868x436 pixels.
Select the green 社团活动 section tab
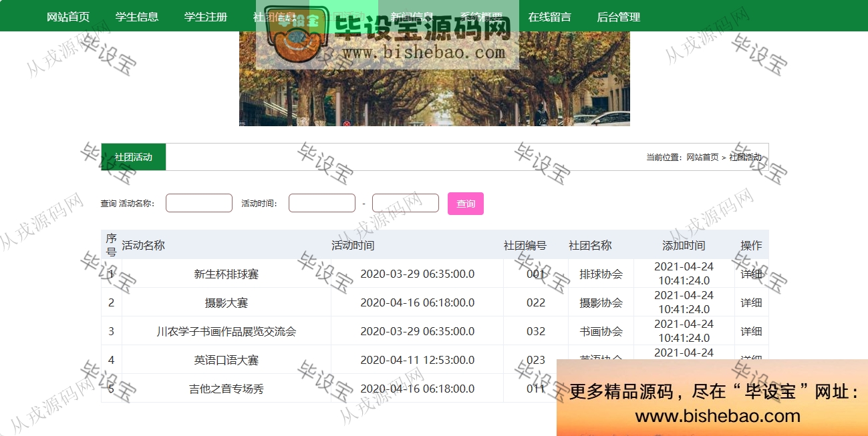coord(134,157)
